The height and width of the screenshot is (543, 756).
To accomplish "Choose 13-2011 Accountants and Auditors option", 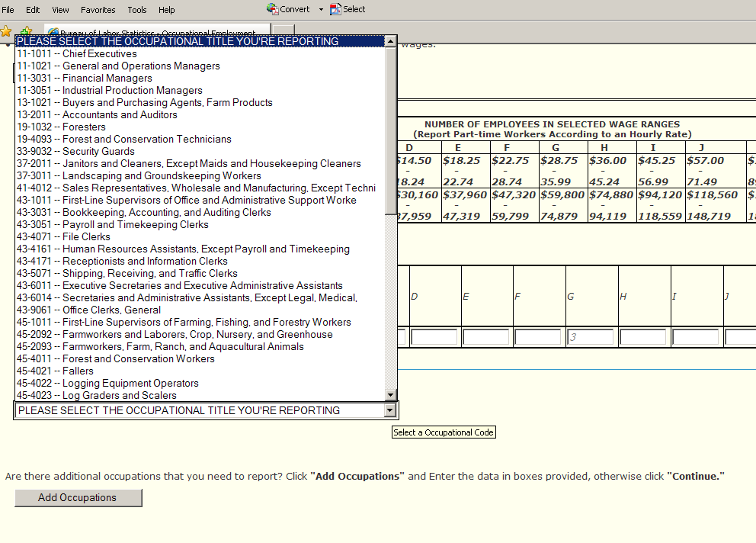I will click(97, 115).
